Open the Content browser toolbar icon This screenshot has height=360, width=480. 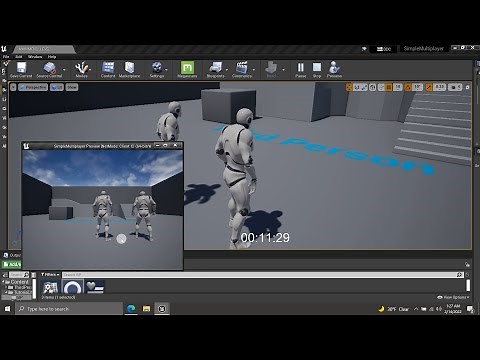click(108, 69)
